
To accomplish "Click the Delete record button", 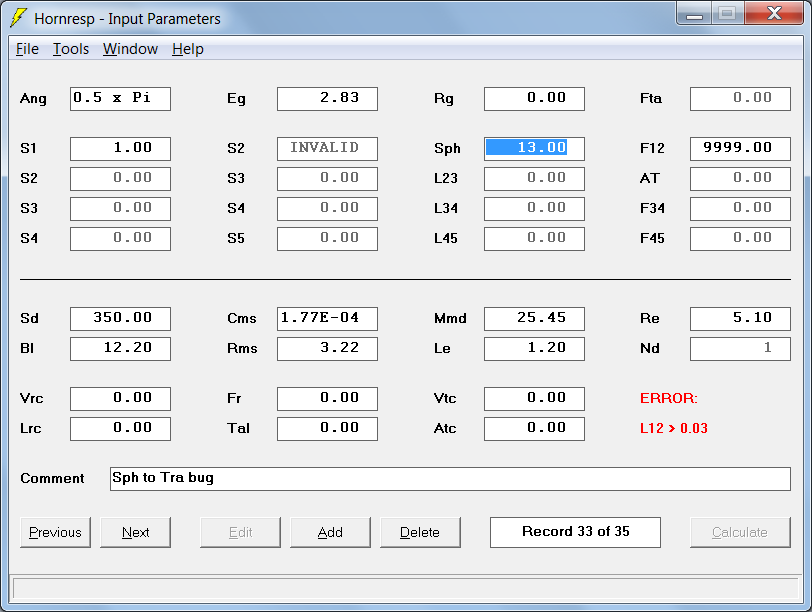I will 420,532.
